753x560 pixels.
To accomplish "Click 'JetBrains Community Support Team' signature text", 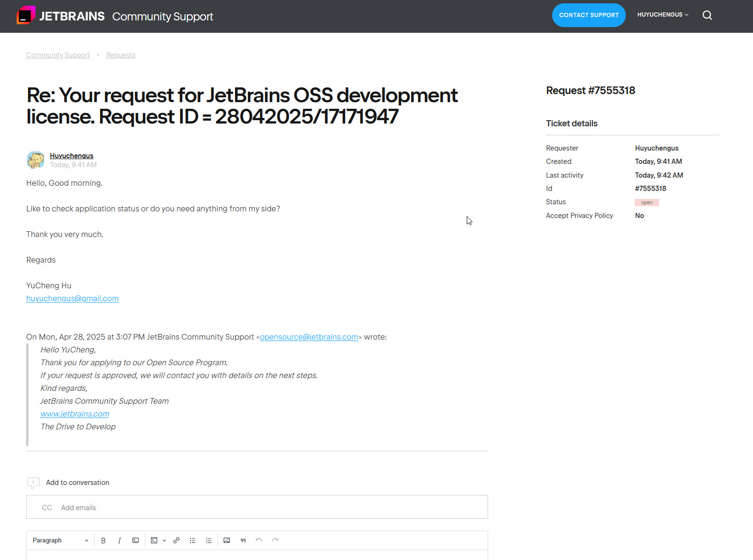I will 104,401.
